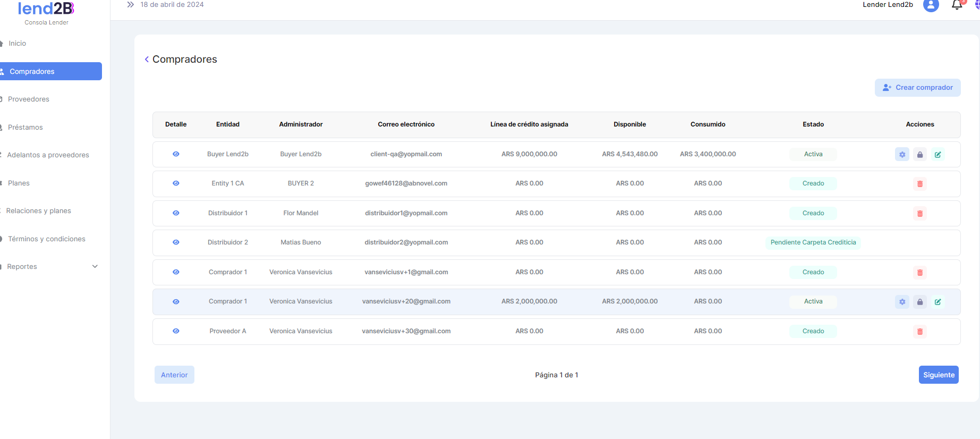The height and width of the screenshot is (439, 980).
Task: Navigate to Préstamos menu item
Action: point(25,128)
